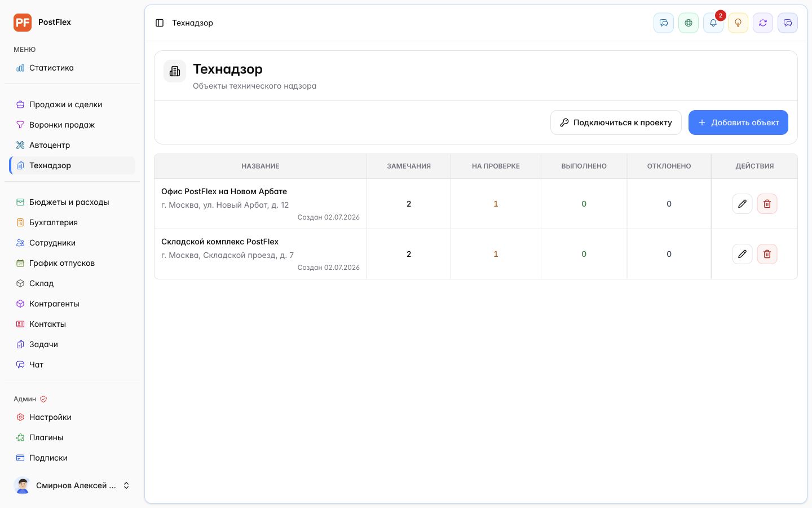Click the green globe icon in header
This screenshot has width=812, height=508.
point(689,23)
